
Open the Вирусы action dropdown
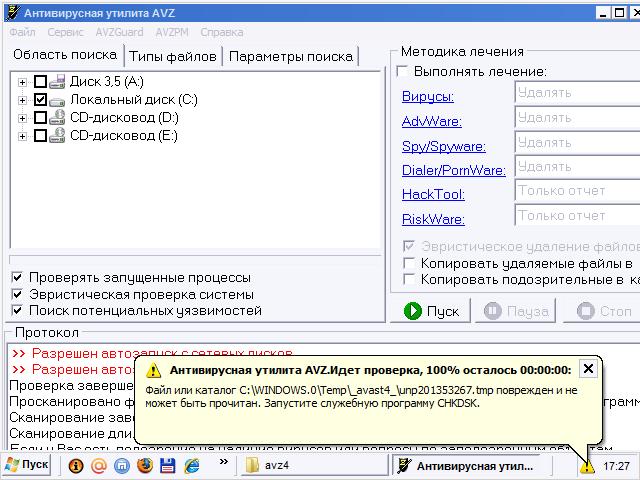point(578,93)
